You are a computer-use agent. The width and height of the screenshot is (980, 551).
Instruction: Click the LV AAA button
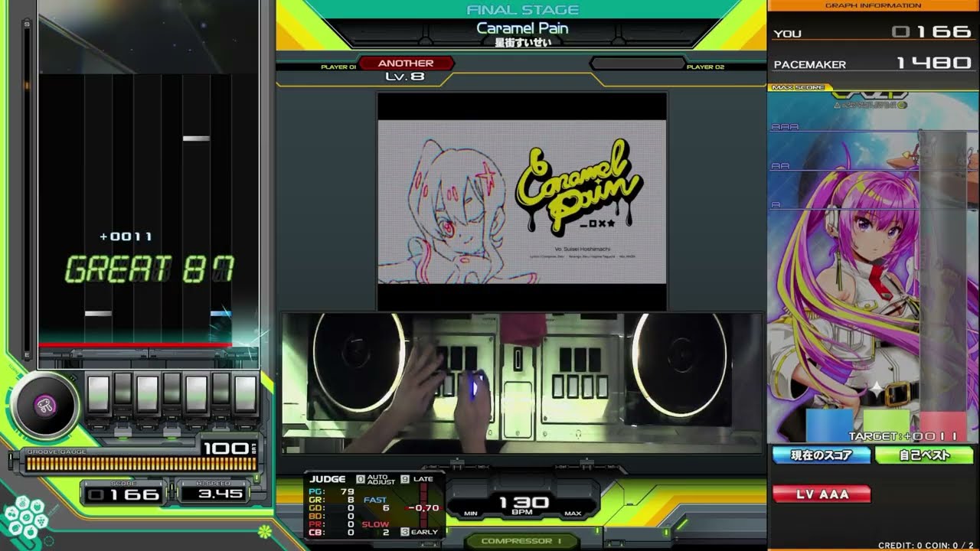point(821,494)
